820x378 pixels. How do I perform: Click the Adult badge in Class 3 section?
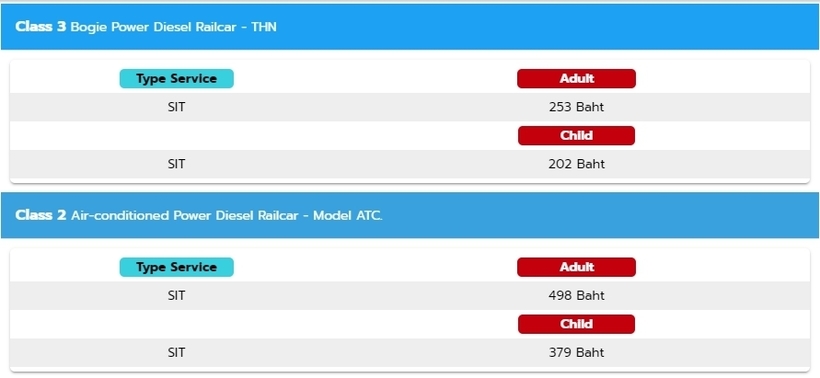[576, 78]
